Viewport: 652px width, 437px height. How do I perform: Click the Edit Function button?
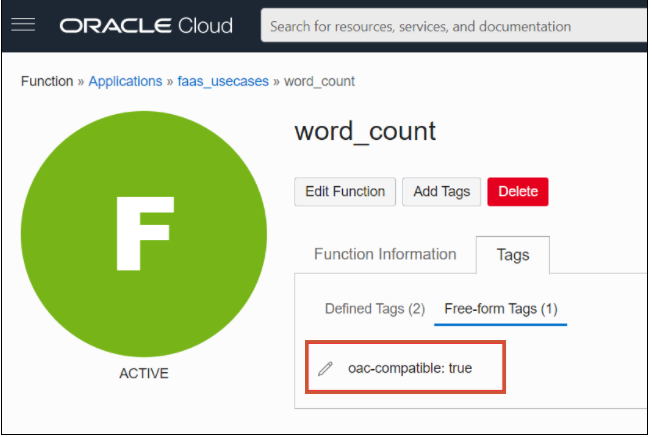[345, 192]
